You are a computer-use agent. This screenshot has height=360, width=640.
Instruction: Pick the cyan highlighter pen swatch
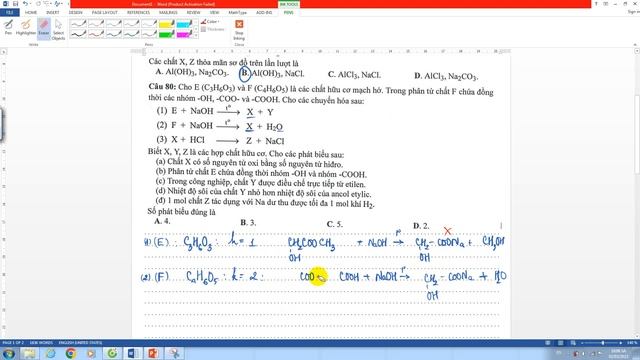[184, 24]
